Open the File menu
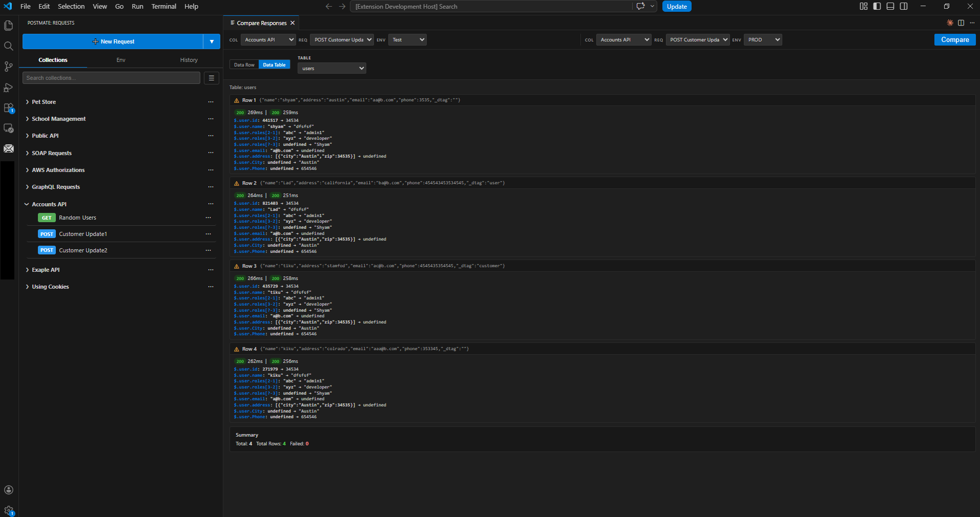Screen dimensions: 980x517 pos(26,6)
